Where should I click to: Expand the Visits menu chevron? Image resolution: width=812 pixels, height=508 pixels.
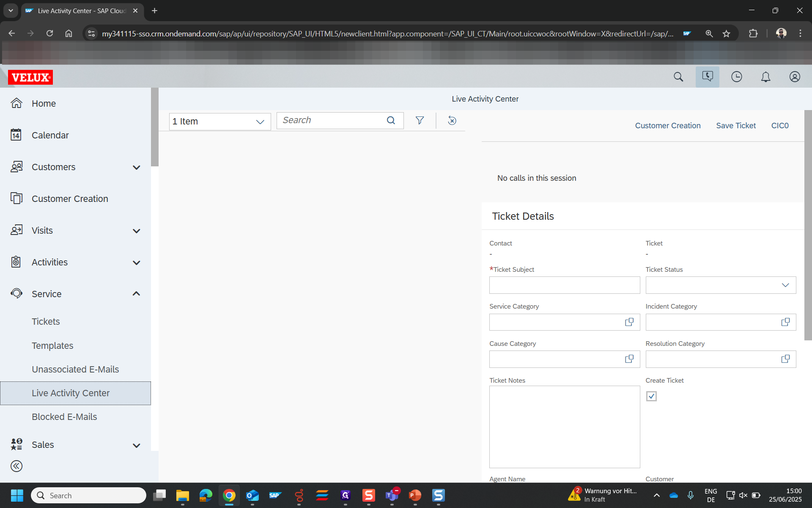[x=136, y=231]
